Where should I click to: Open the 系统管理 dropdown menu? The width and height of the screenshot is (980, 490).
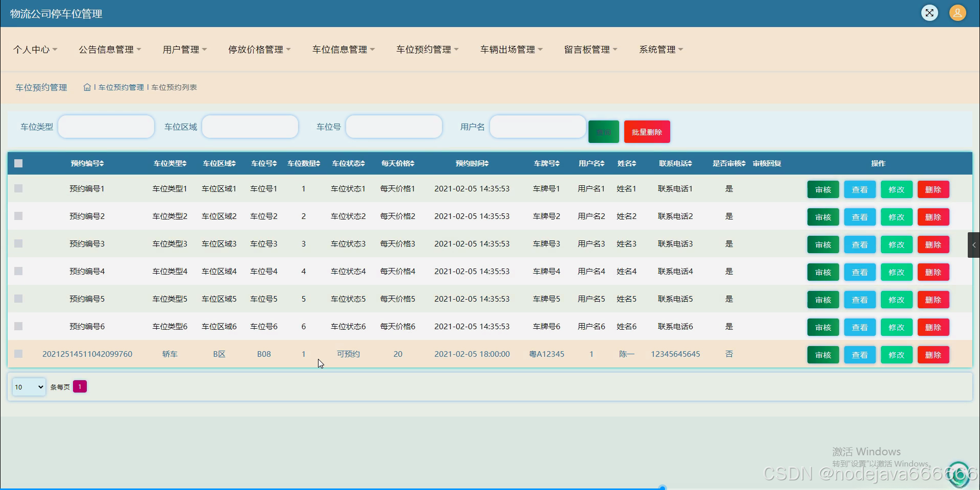coord(661,50)
